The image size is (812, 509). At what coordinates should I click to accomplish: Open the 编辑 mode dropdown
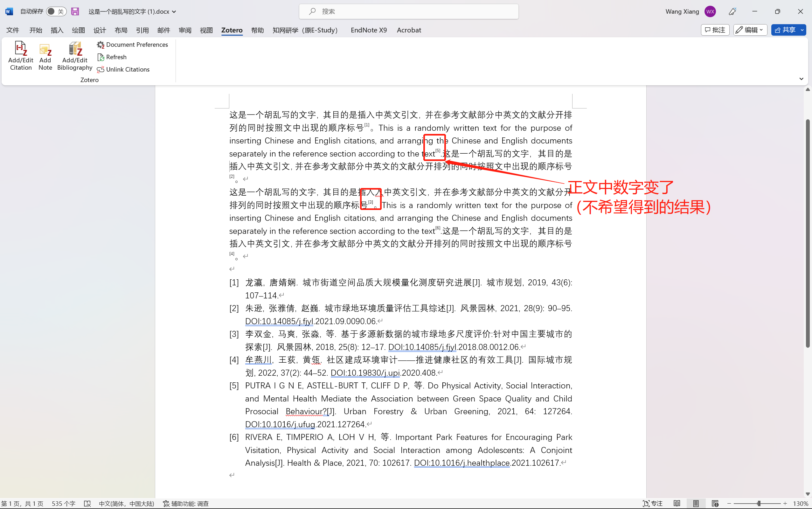(750, 30)
